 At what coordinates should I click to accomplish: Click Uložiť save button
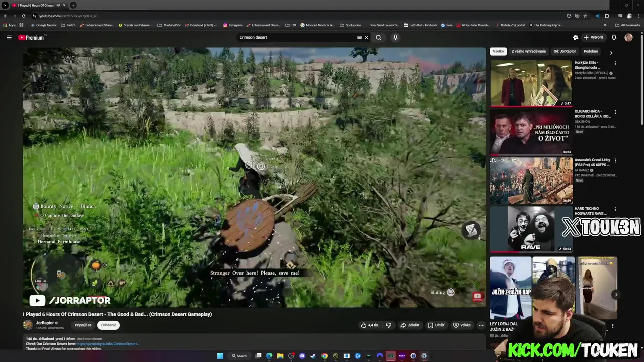436,325
